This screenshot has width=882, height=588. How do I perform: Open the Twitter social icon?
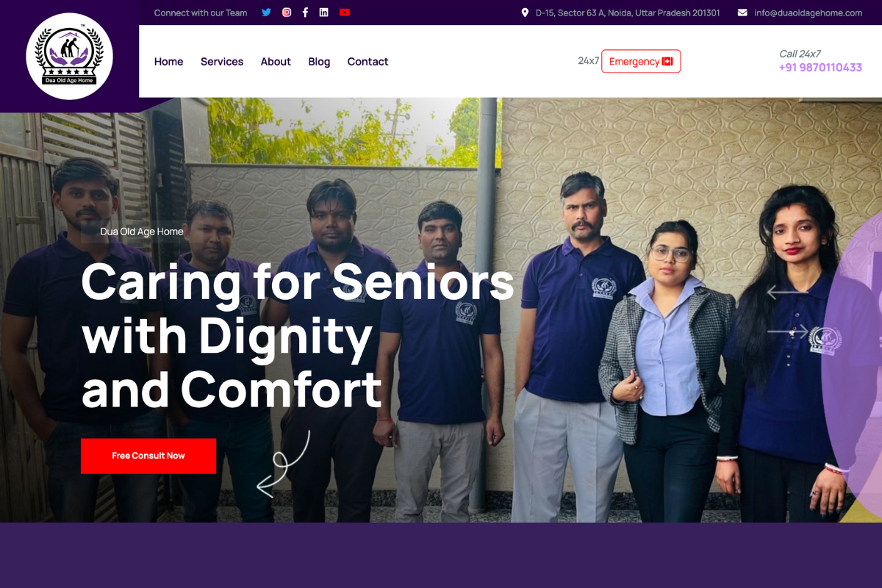tap(267, 12)
